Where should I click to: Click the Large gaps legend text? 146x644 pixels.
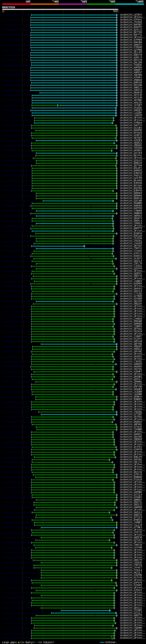coord(10,642)
